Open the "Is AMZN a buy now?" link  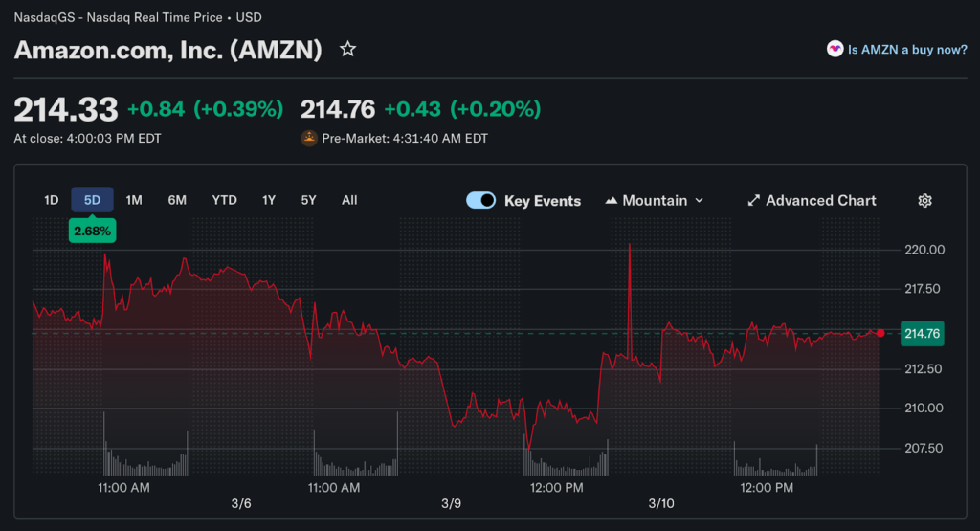(907, 49)
